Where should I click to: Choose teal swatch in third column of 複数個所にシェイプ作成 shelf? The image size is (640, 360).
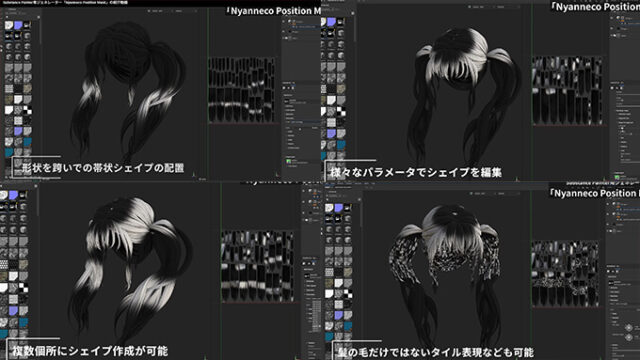click(x=23, y=323)
